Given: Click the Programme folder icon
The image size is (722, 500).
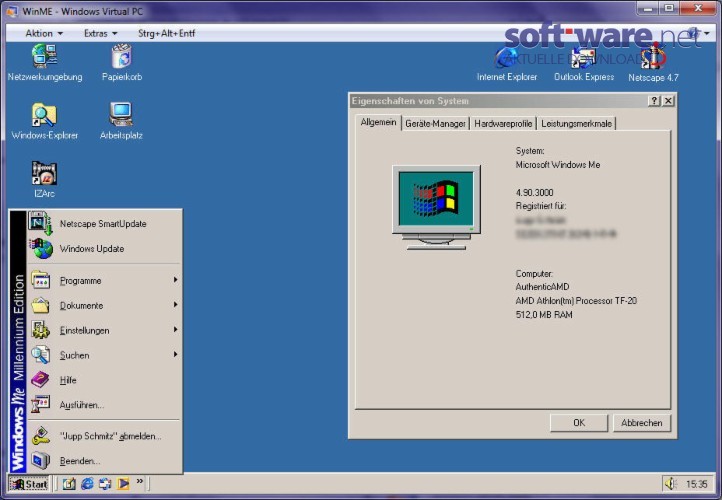Looking at the screenshot, I should click(41, 280).
